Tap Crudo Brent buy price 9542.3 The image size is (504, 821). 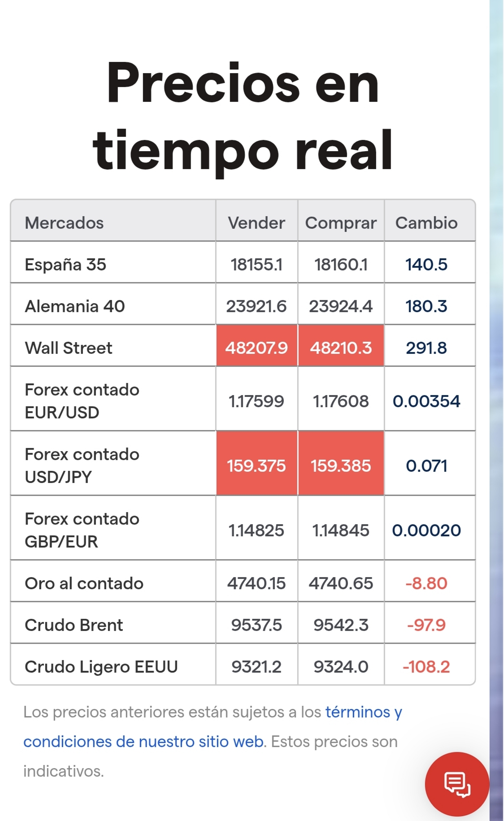(341, 625)
